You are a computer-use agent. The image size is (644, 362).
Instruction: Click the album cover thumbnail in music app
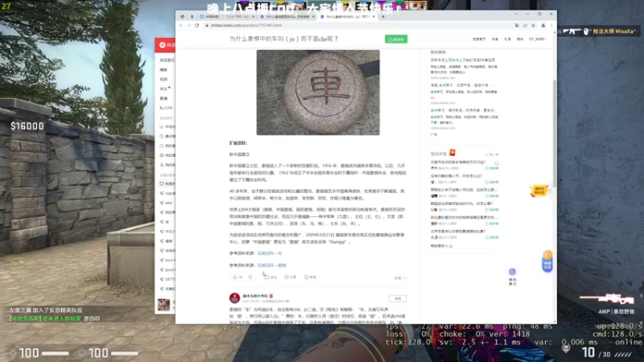pyautogui.click(x=164, y=305)
